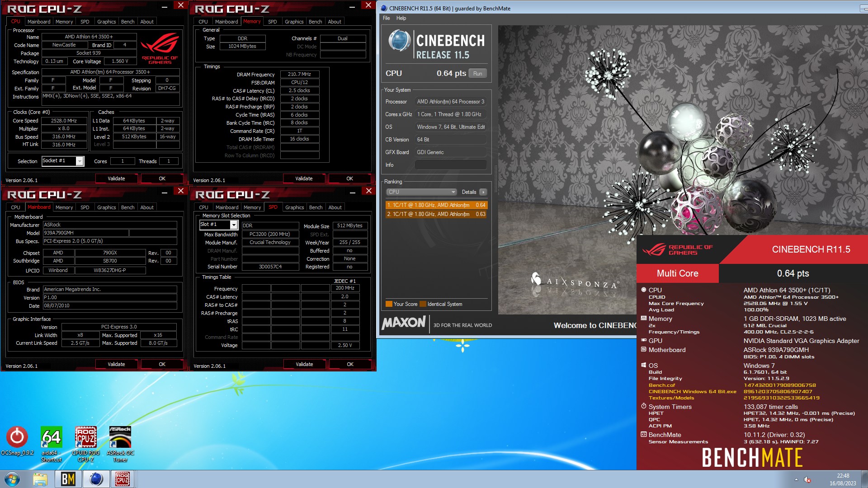Open the Cinebench File menu

point(386,18)
